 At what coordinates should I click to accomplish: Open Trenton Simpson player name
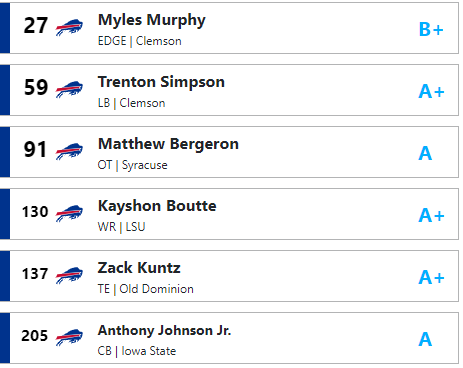point(161,82)
